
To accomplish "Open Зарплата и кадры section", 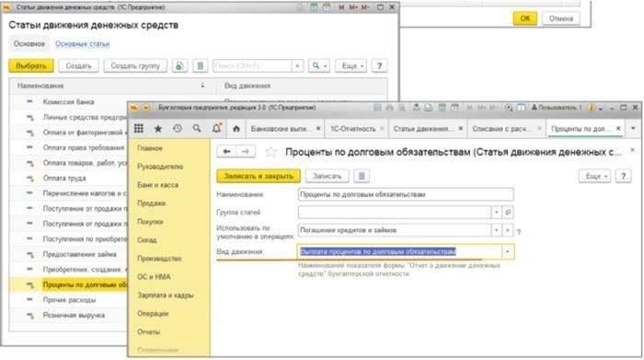I will point(165,295).
